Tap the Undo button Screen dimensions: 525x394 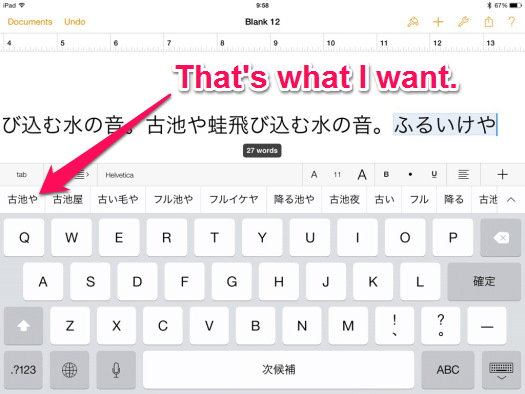click(75, 22)
